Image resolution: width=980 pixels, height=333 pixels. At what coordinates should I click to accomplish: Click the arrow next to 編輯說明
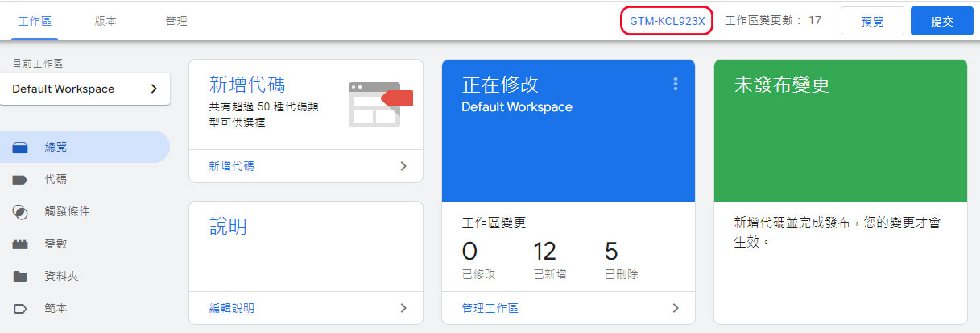click(x=403, y=308)
